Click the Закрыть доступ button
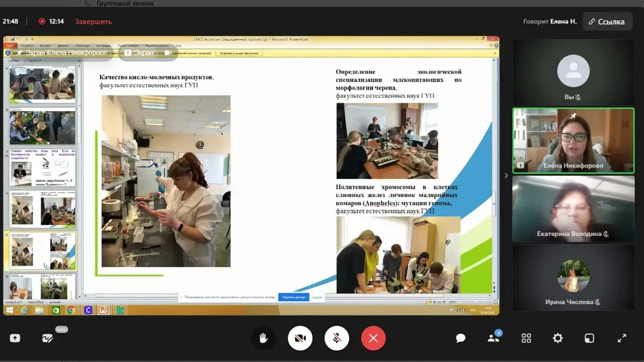The width and height of the screenshot is (644, 362). pos(293,297)
